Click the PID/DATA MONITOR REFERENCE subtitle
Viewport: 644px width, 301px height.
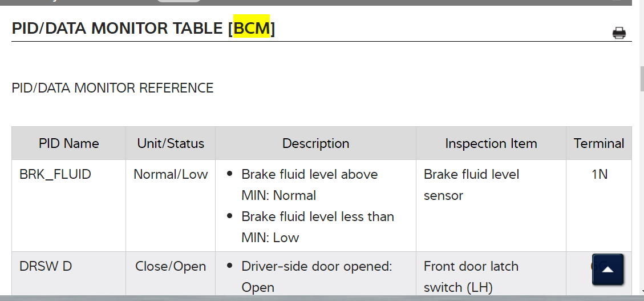coord(112,89)
